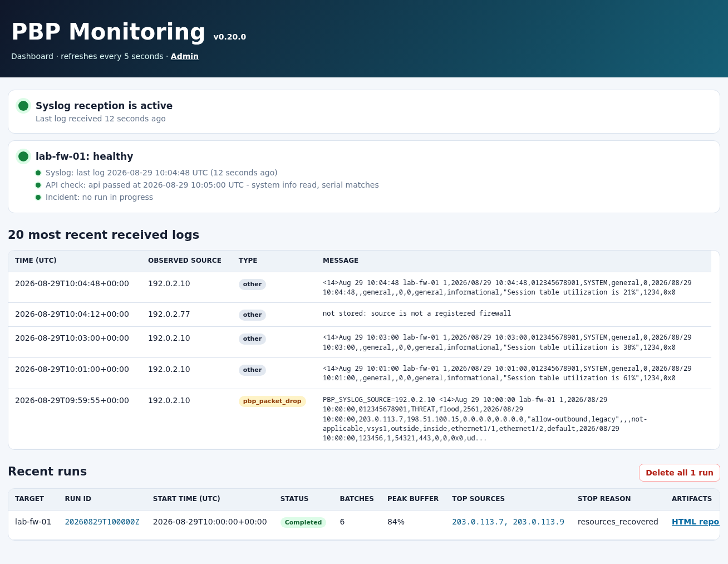Click timestamp 2026-08-29T10:04:48+00:00

[x=72, y=283]
